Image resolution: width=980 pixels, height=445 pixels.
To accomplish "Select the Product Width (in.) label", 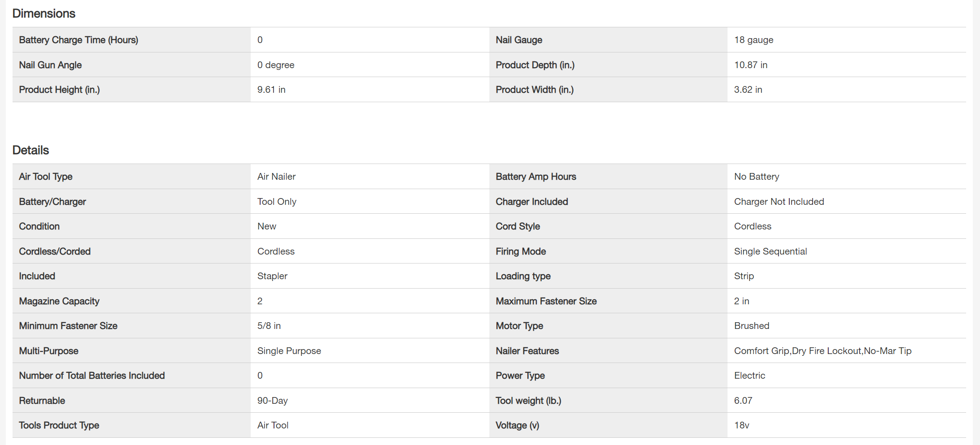I will (535, 90).
